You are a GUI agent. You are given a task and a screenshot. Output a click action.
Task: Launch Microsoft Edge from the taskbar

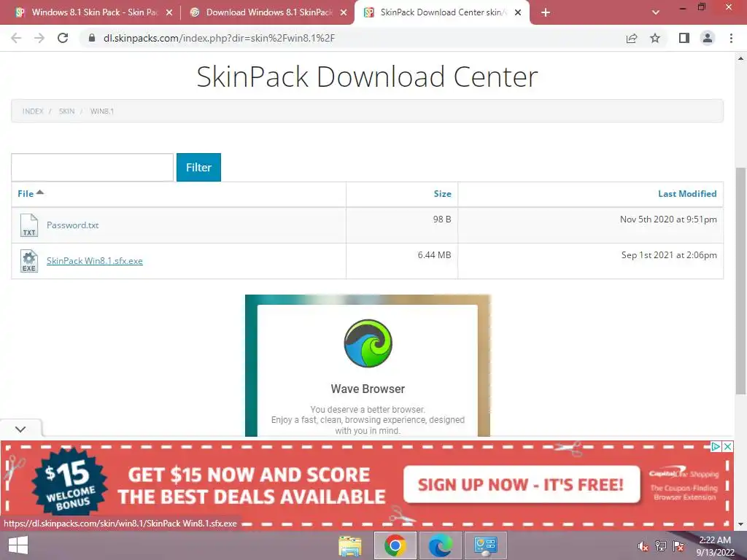tap(441, 545)
